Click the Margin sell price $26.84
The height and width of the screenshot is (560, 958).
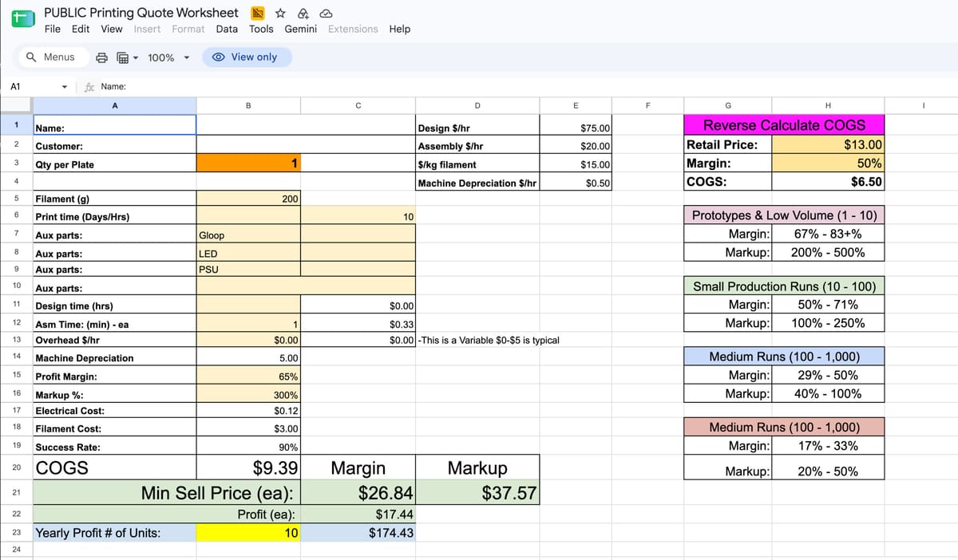pos(358,493)
